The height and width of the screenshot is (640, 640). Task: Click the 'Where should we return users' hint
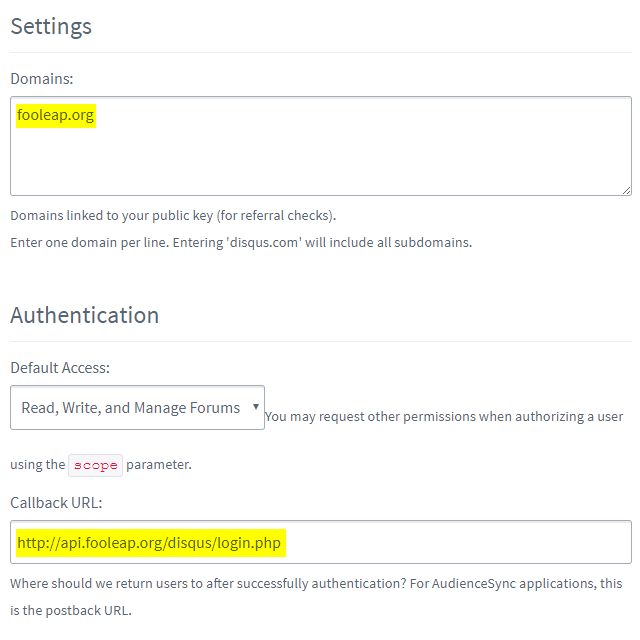[x=316, y=584]
